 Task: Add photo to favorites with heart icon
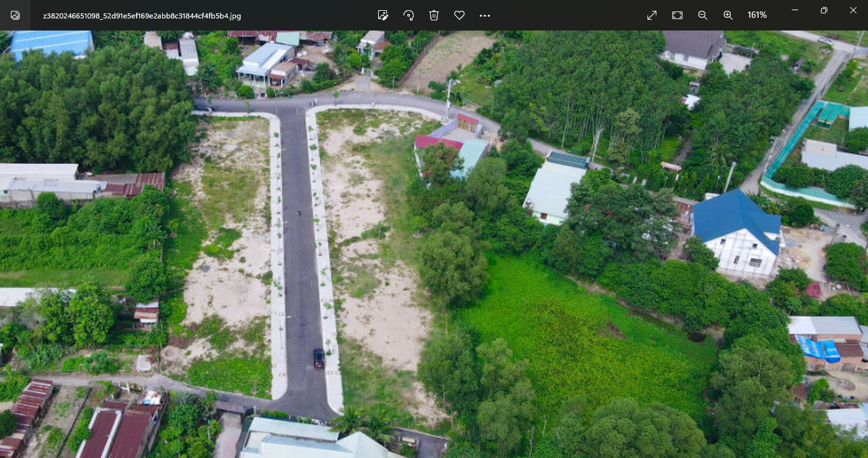[459, 15]
